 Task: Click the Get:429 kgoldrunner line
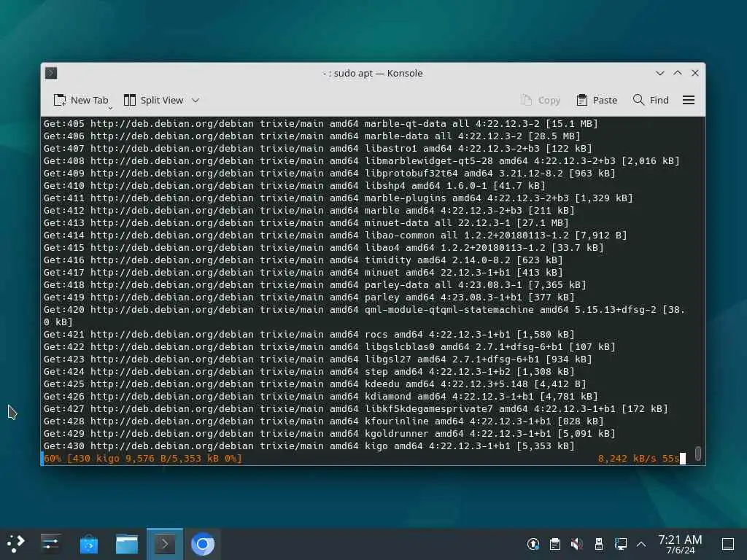(x=329, y=433)
